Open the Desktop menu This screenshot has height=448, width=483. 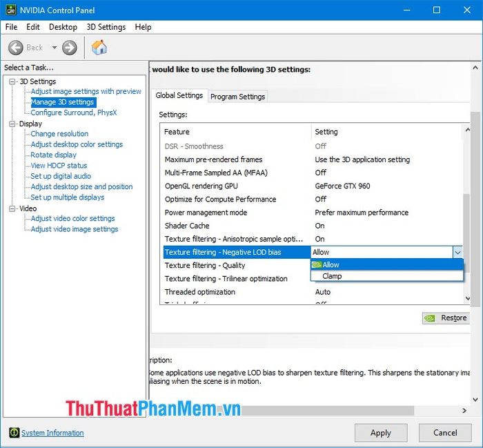tap(63, 27)
